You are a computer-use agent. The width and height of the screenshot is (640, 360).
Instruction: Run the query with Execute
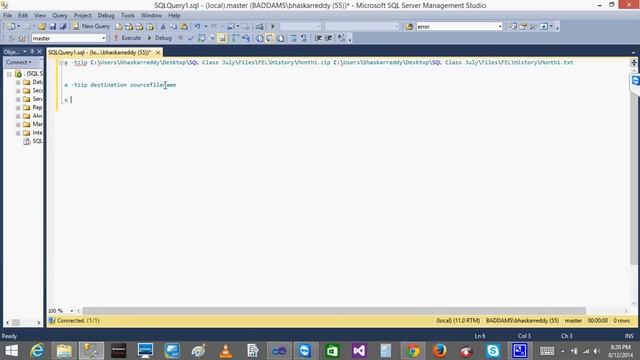pos(127,38)
